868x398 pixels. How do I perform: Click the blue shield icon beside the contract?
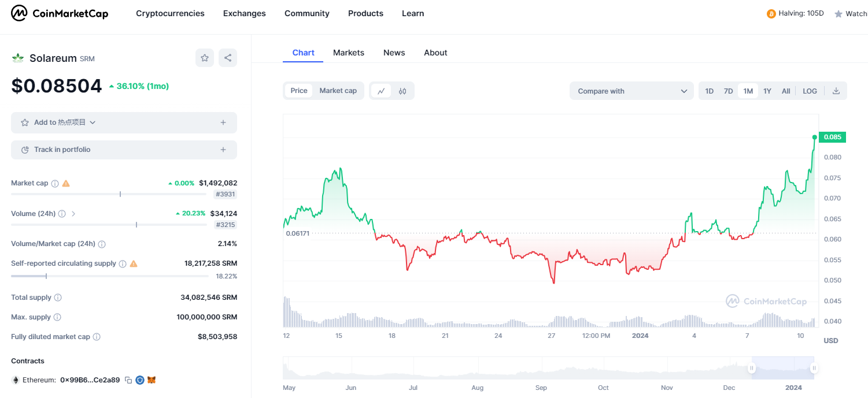point(140,380)
